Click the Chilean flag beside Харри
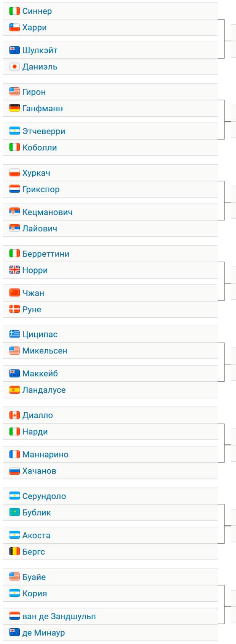This screenshot has height=644, width=236. [14, 27]
